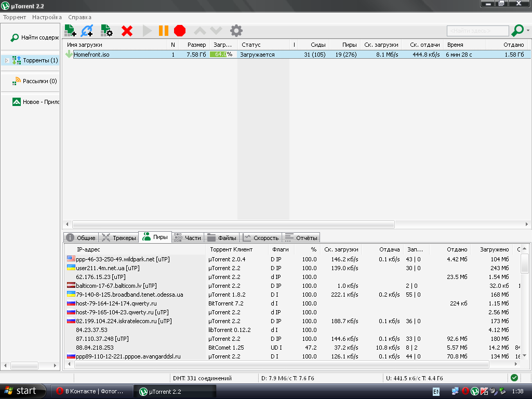532x399 pixels.
Task: Select Рассылки (0) in the sidebar
Action: coord(39,81)
